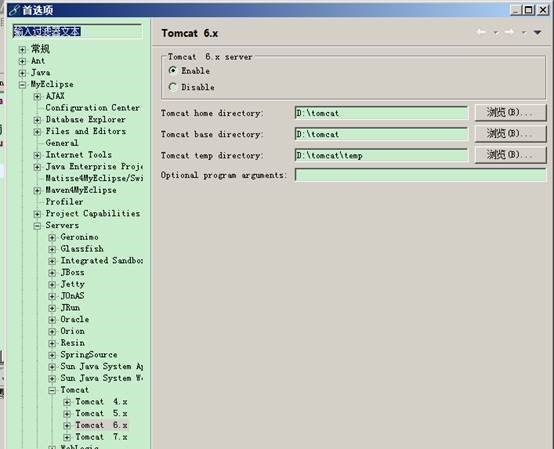Click the Tomcat temp directory field
The image size is (554, 449).
point(382,155)
